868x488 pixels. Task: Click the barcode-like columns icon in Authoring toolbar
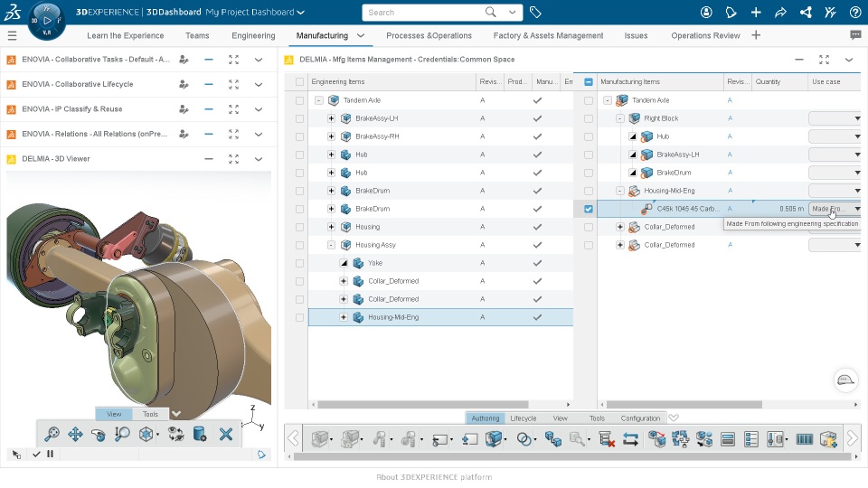[x=805, y=439]
